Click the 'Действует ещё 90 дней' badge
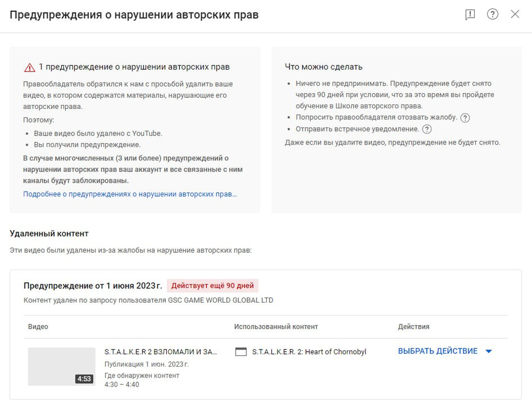532x416 pixels. [x=212, y=285]
